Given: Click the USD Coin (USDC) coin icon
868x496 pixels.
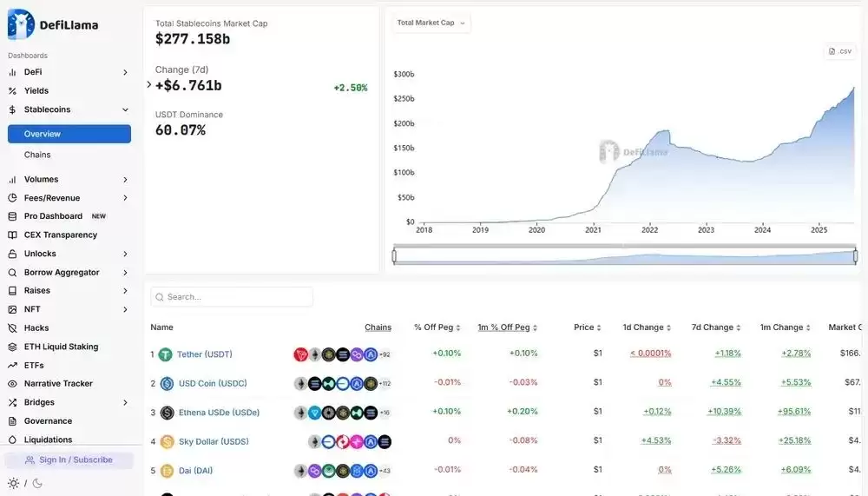Looking at the screenshot, I should [167, 383].
